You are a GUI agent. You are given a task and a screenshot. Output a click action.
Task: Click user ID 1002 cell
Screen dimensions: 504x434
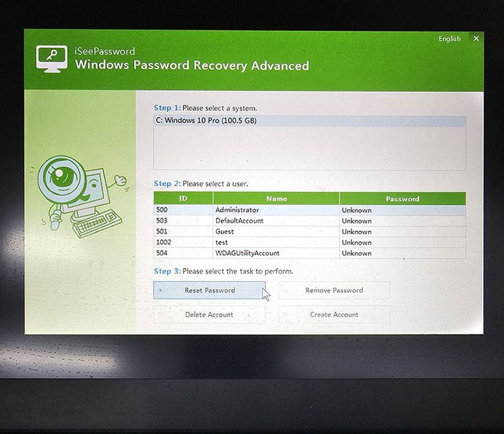tap(183, 242)
